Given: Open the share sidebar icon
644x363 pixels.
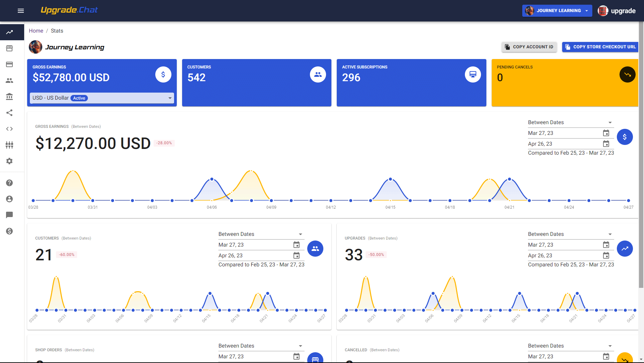Looking at the screenshot, I should pos(9,113).
